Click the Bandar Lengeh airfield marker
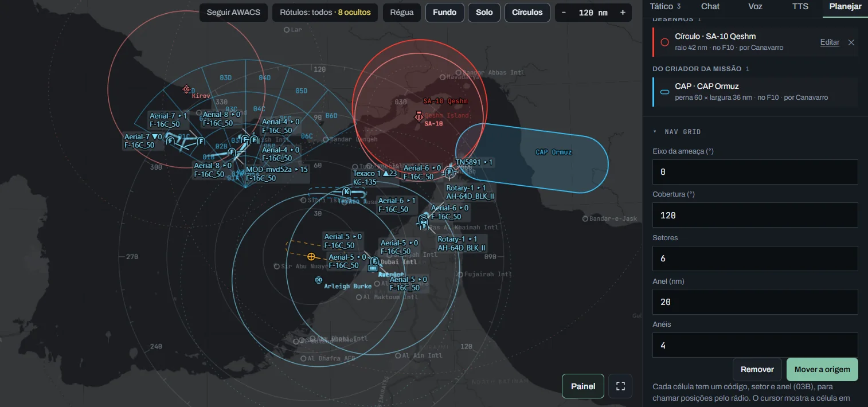 tap(326, 139)
